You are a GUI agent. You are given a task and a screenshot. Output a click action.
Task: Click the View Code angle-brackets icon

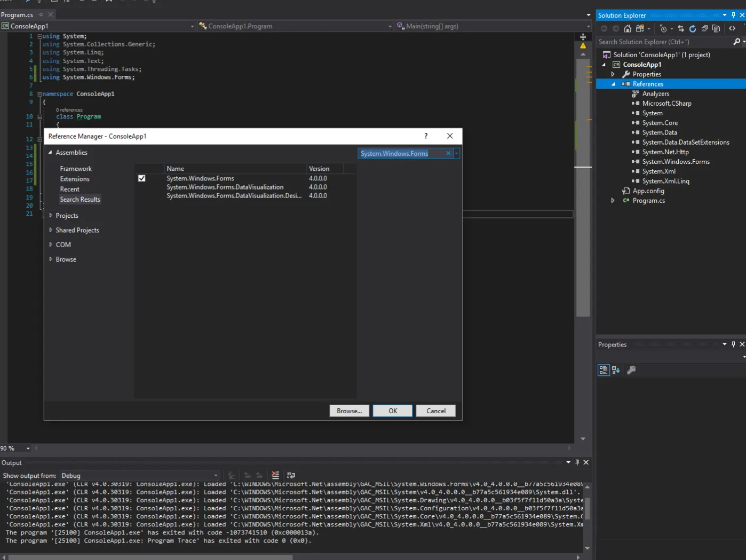[732, 29]
